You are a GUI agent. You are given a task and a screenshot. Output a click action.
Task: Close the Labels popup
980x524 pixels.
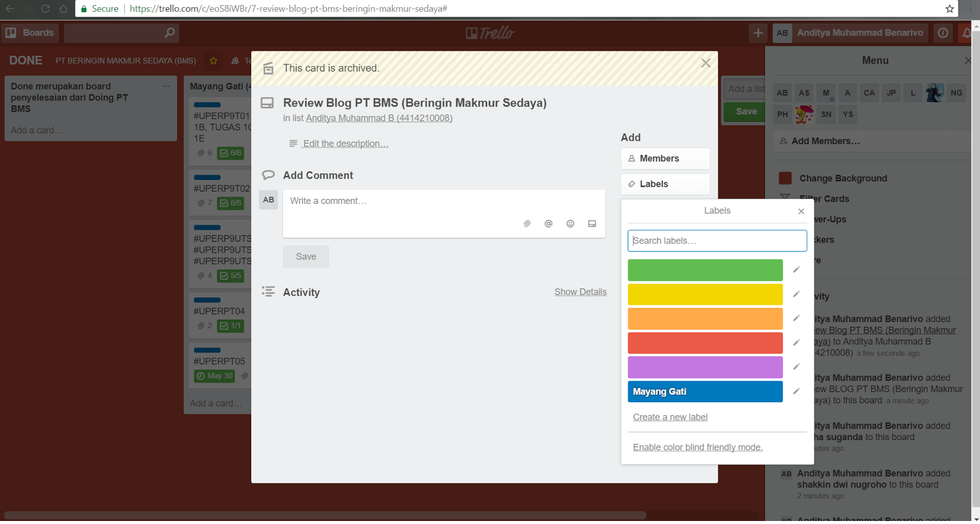pyautogui.click(x=801, y=211)
